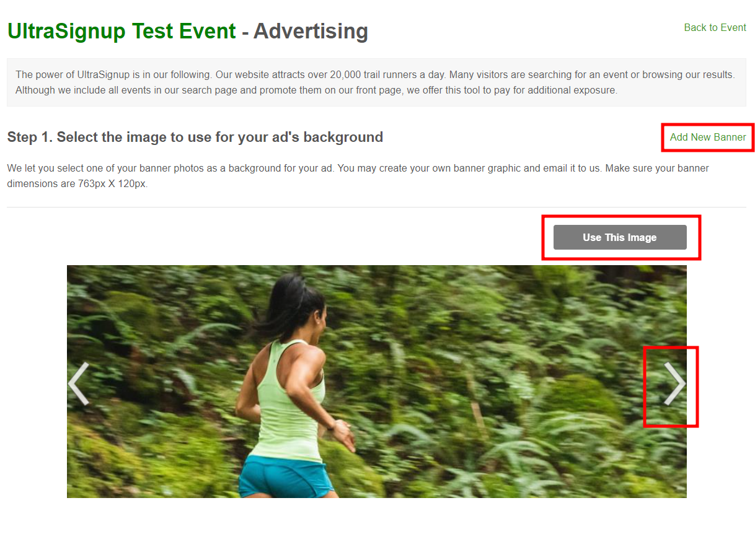This screenshot has height=560, width=755.
Task: Click the Advertising heading text
Action: click(311, 31)
